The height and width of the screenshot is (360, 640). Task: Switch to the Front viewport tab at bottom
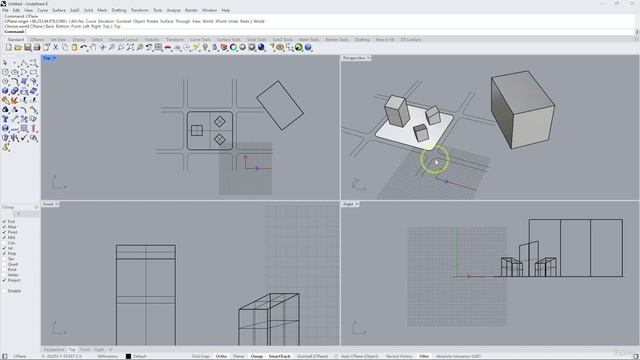pos(84,350)
